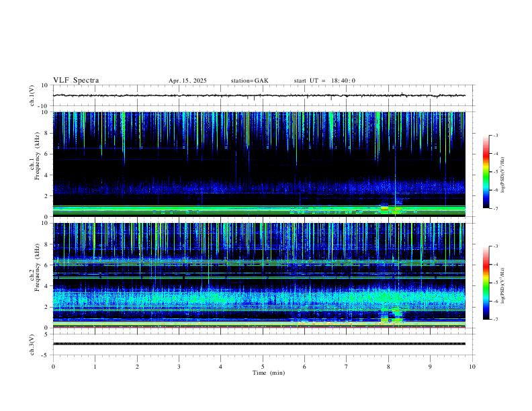
Task: Click the time axis tick label '10'
Action: tap(472, 367)
